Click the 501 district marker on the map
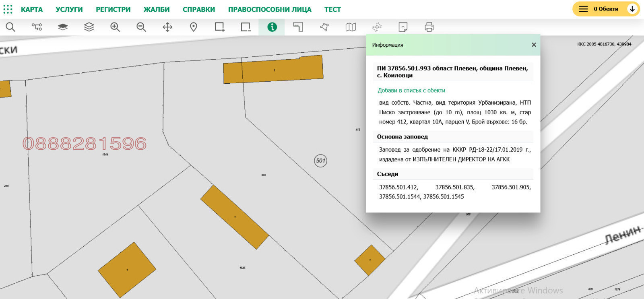 [320, 161]
